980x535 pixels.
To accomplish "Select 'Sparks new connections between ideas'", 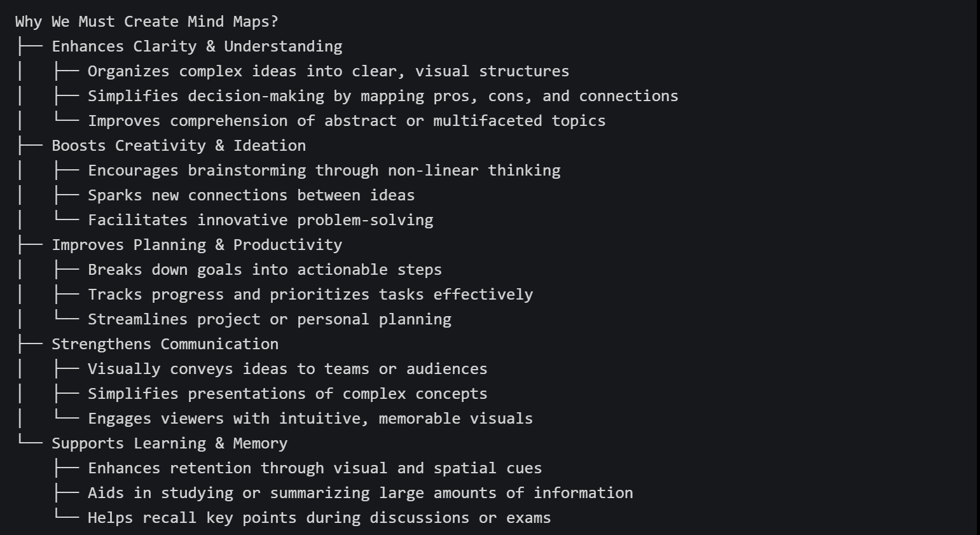I will click(x=251, y=195).
